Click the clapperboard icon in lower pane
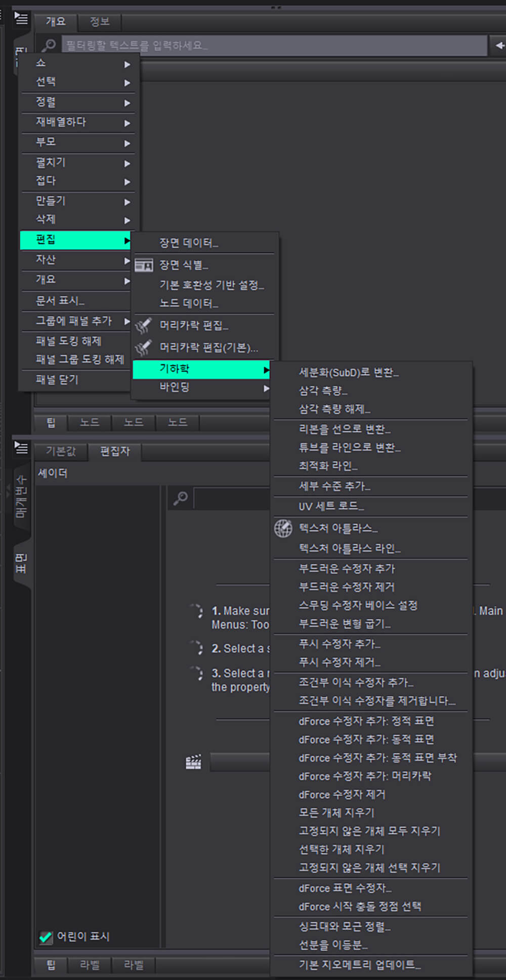 pos(193,762)
